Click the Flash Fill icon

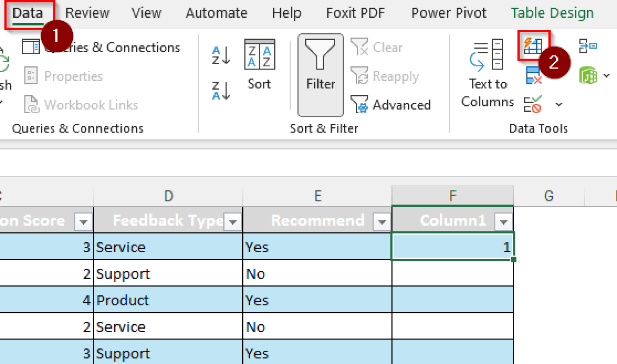534,46
